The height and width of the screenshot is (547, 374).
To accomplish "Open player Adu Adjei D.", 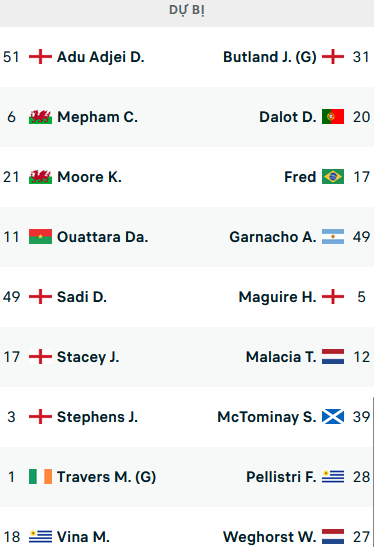I will [x=100, y=57].
